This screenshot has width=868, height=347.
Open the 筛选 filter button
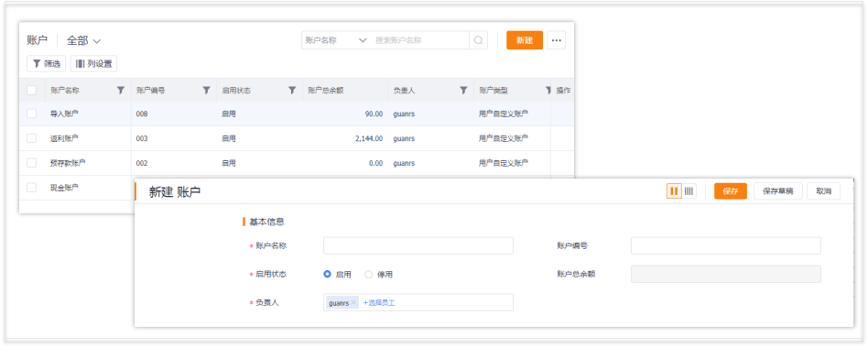pos(47,64)
